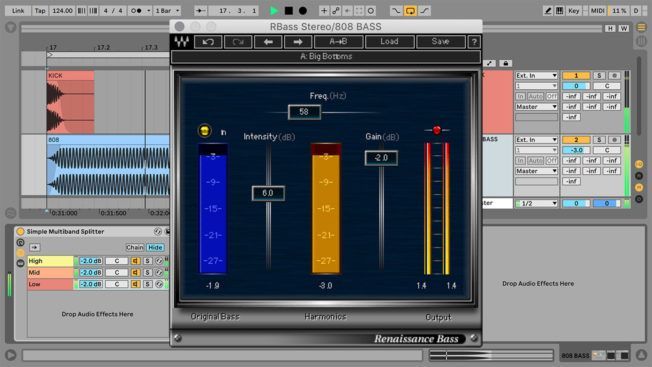The height and width of the screenshot is (367, 652).
Task: Undo the last RBass change
Action: (x=207, y=42)
